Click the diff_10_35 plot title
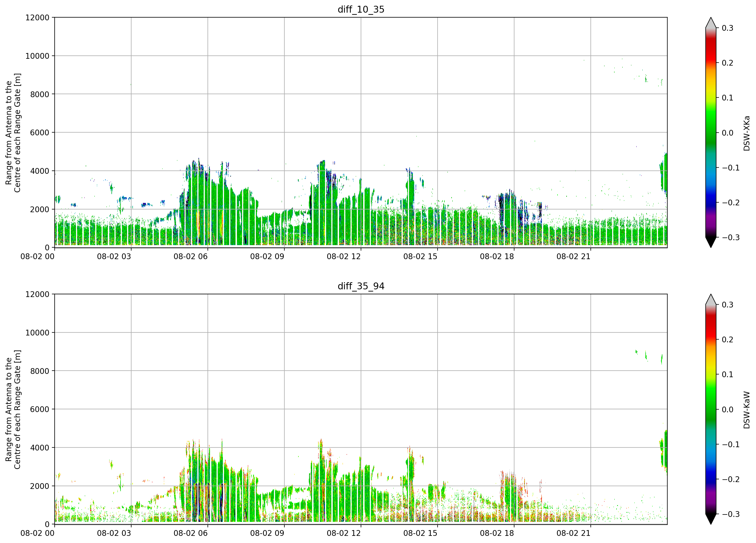This screenshot has width=756, height=543. [361, 9]
